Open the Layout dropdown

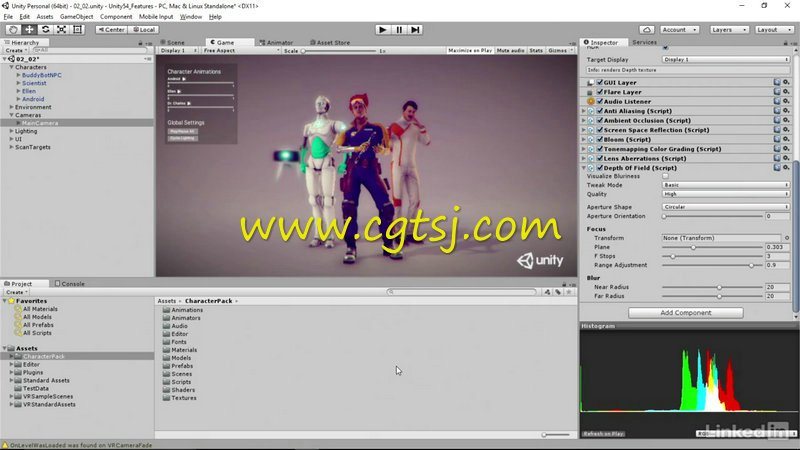774,30
